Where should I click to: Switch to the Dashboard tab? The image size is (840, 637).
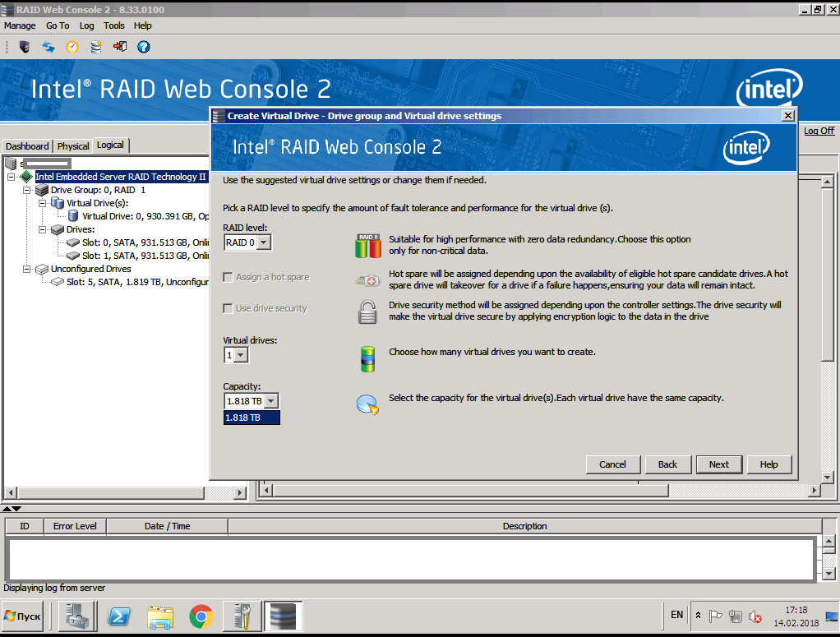27,146
